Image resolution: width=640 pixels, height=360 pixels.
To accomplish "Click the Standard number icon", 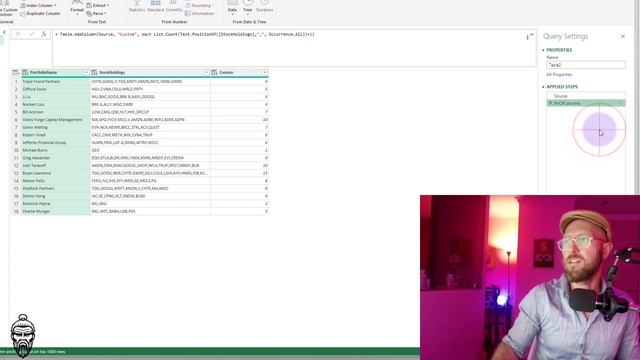I will coord(155,6).
